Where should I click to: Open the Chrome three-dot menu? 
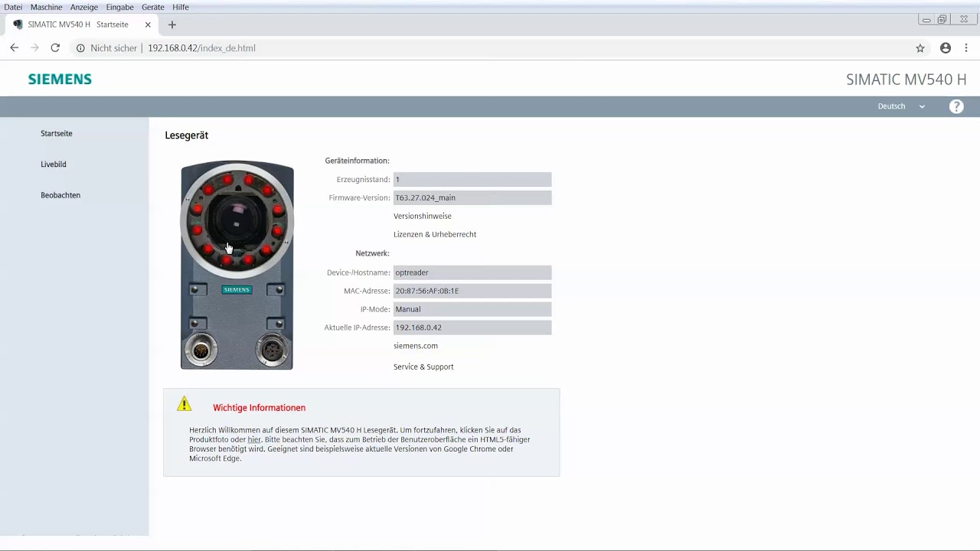click(x=968, y=47)
